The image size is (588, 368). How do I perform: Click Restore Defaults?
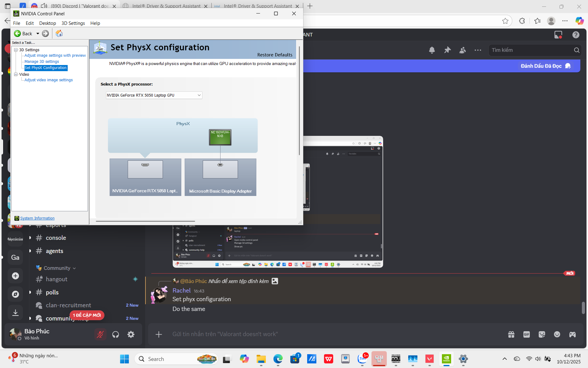(275, 55)
